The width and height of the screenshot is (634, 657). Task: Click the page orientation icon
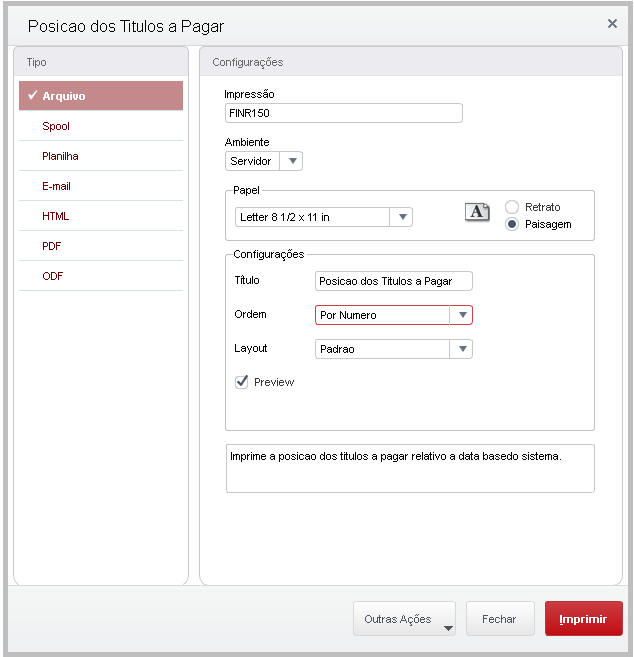click(477, 211)
